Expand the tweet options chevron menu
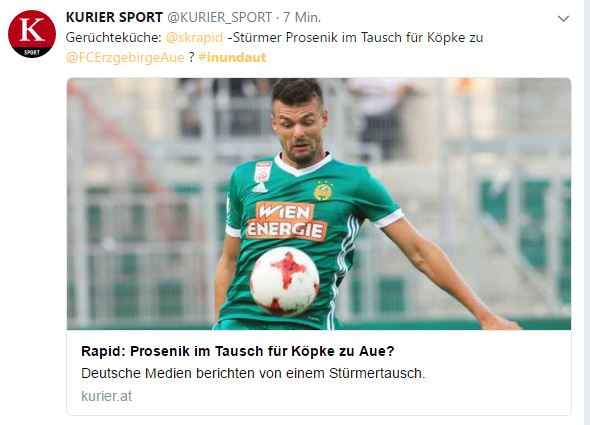This screenshot has width=590, height=425. 563,18
